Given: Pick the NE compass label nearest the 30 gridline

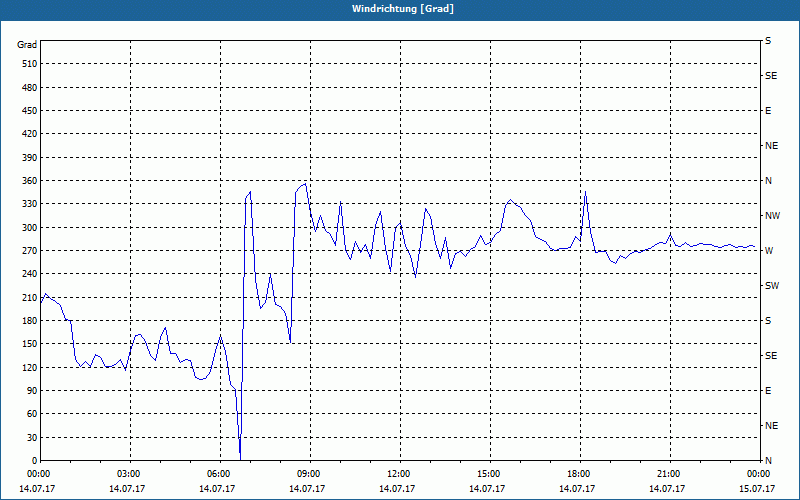Looking at the screenshot, I should [x=771, y=426].
